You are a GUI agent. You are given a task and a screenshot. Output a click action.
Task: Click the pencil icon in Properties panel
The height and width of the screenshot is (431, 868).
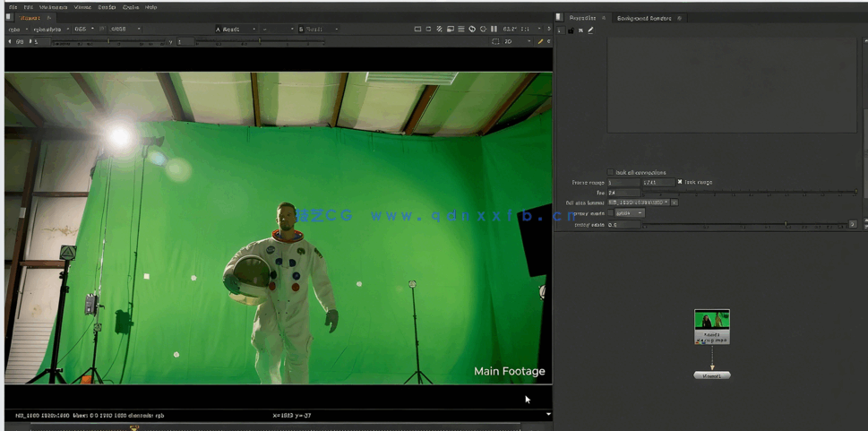point(590,30)
